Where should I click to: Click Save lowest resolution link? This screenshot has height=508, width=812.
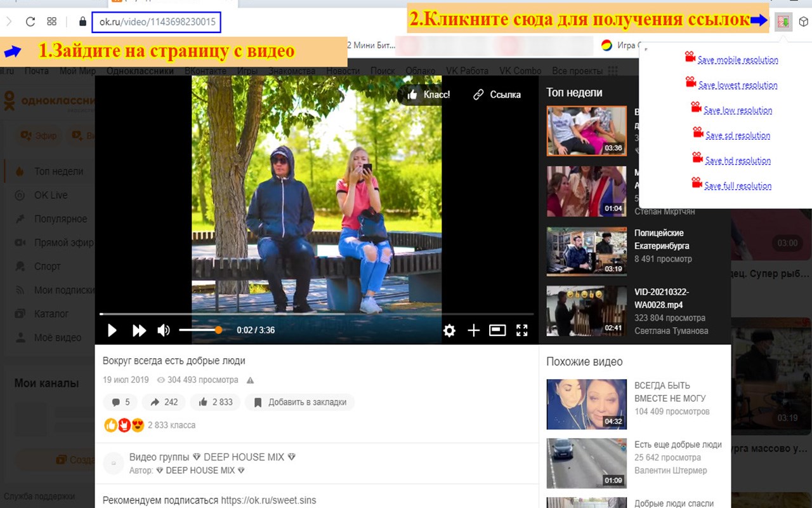click(x=738, y=85)
